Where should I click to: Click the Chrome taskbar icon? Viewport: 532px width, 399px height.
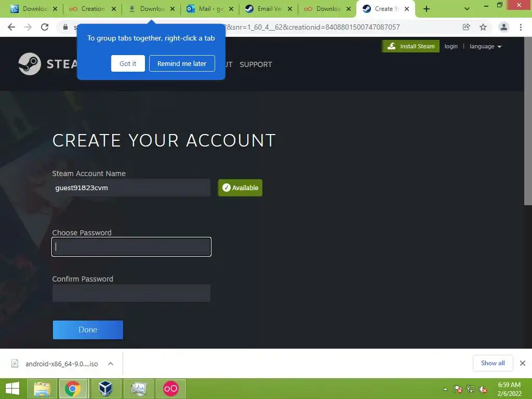pyautogui.click(x=73, y=389)
